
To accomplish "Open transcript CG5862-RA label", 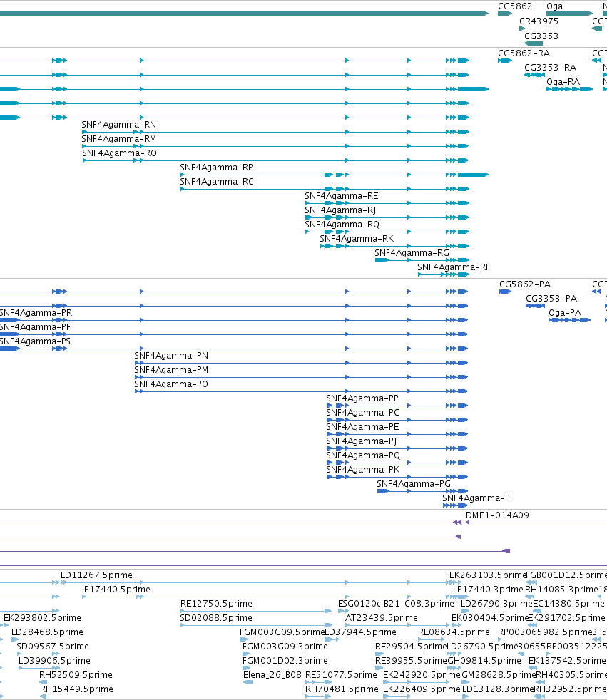I will point(524,53).
